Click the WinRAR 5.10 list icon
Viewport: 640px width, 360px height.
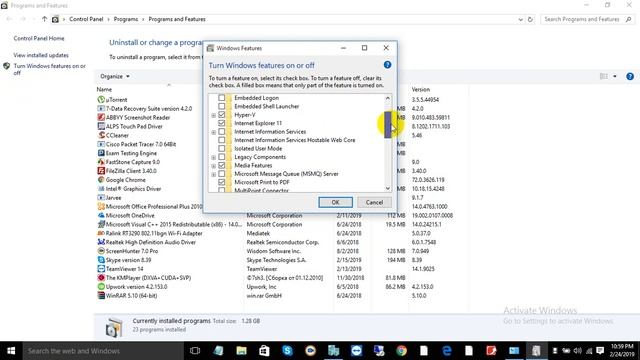(101, 295)
